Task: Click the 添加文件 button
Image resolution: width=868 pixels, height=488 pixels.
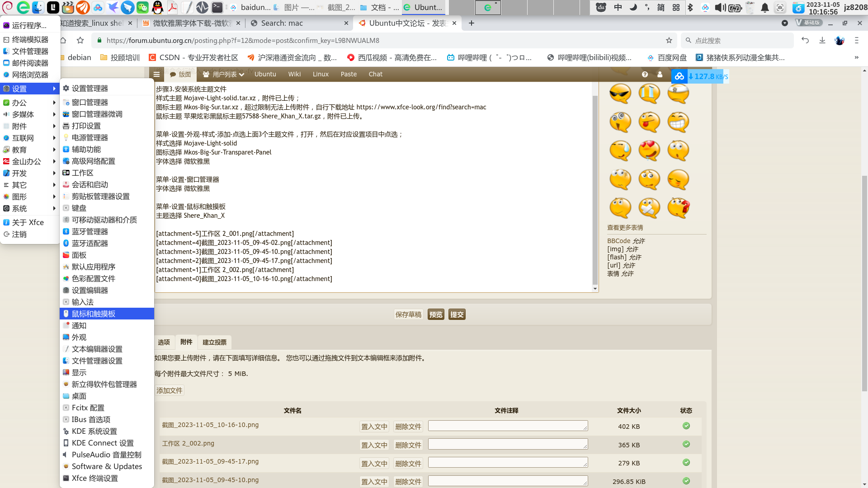Action: point(169,390)
